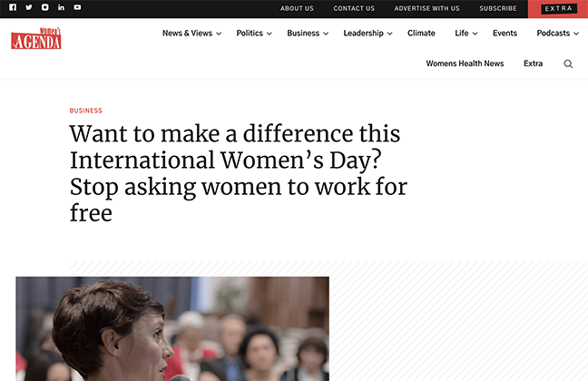588x381 pixels.
Task: Open the YouTube social icon
Action: [77, 7]
